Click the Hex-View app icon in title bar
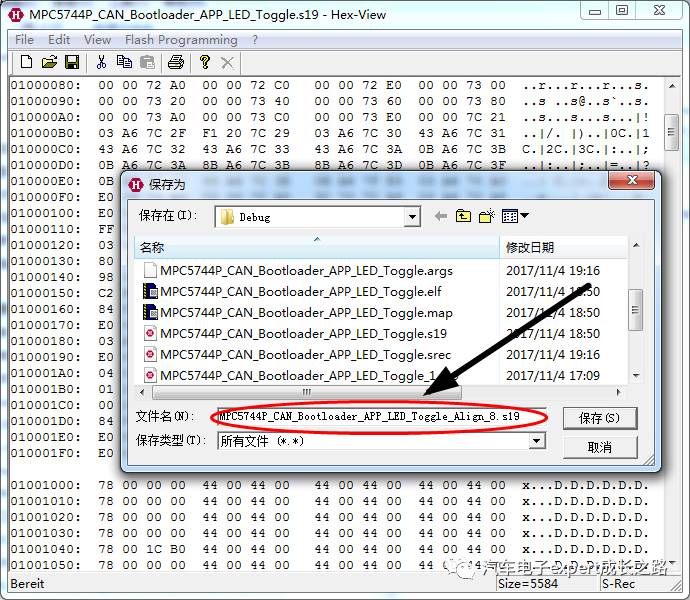The image size is (690, 600). click(16, 15)
